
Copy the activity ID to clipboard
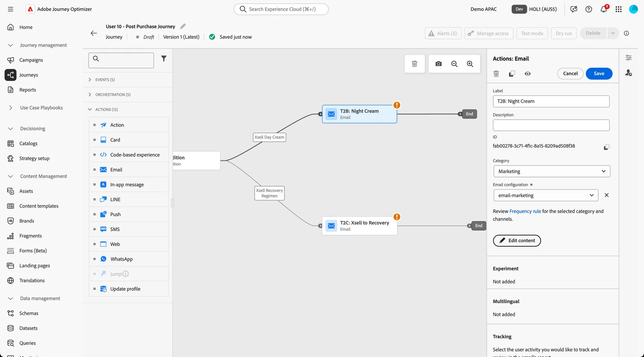point(606,147)
